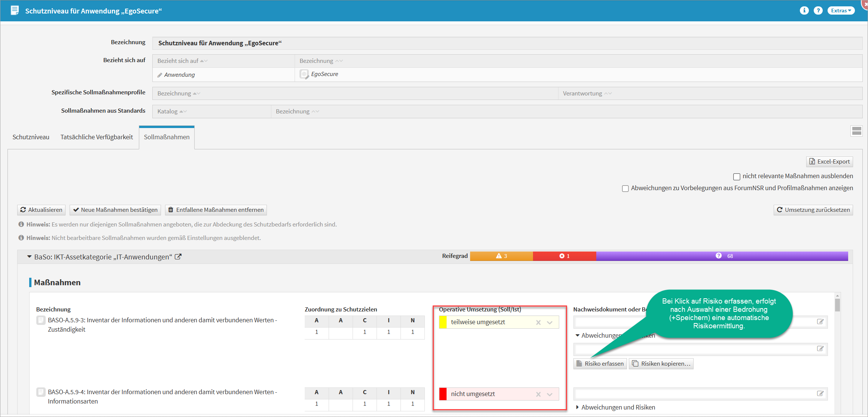Clear the 'nicht umgesetzt' selection with X

[538, 394]
